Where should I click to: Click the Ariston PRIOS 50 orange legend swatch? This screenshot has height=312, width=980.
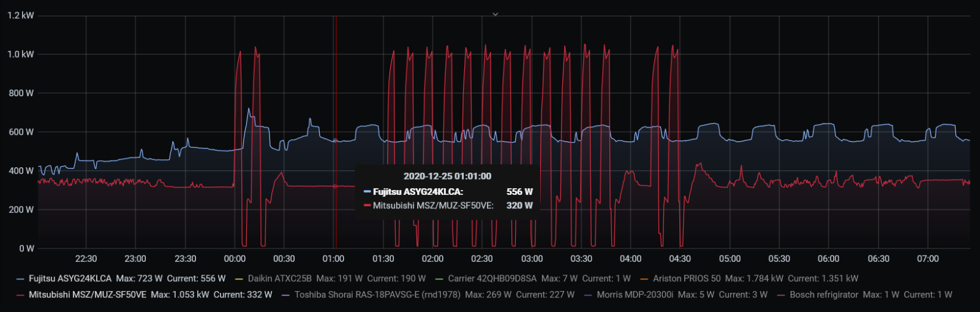(644, 279)
